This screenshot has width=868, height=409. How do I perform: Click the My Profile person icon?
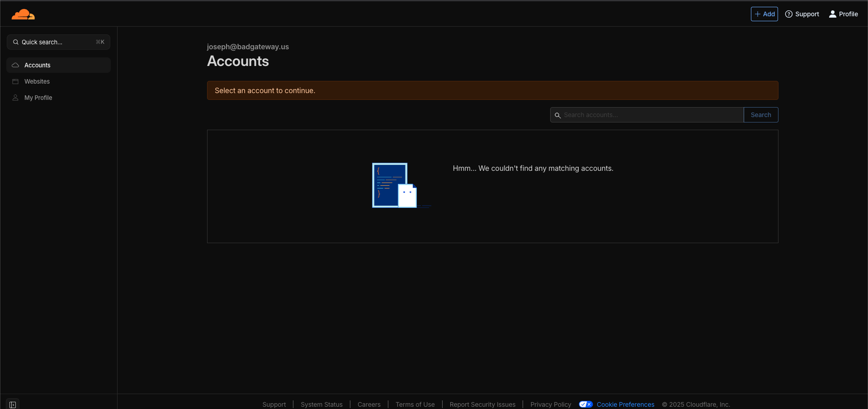pos(15,98)
